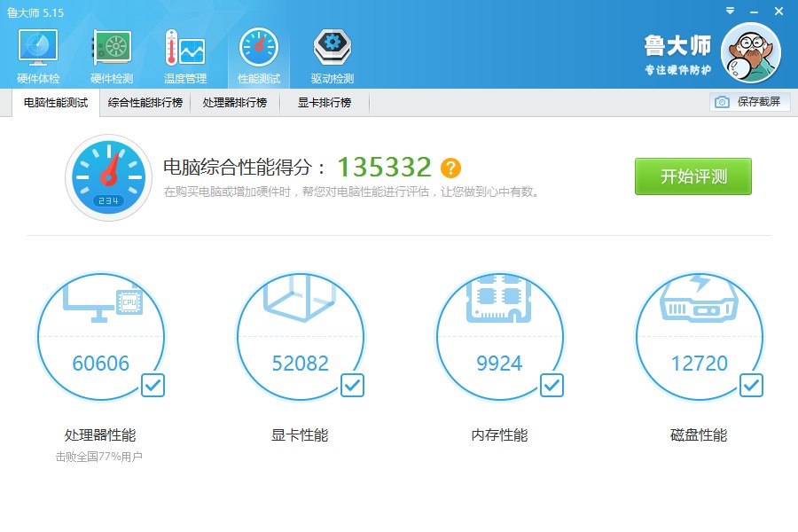
Task: Click the orange question mark help icon
Action: pyautogui.click(x=450, y=168)
